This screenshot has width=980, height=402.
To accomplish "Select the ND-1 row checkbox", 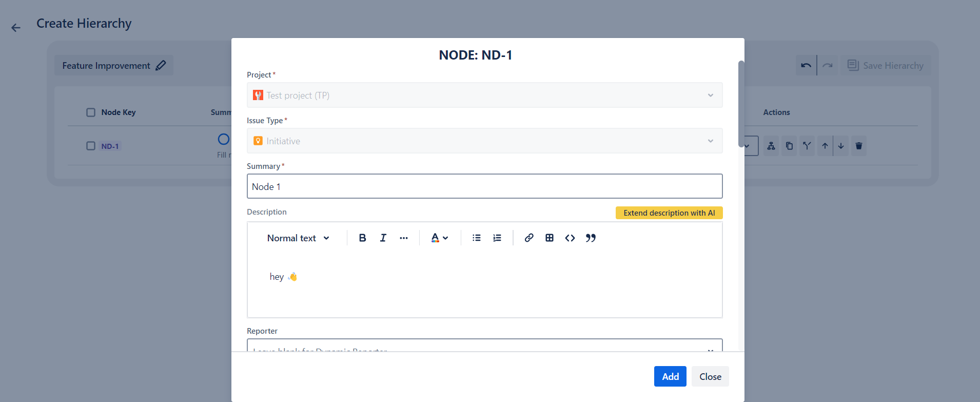I will [x=91, y=146].
